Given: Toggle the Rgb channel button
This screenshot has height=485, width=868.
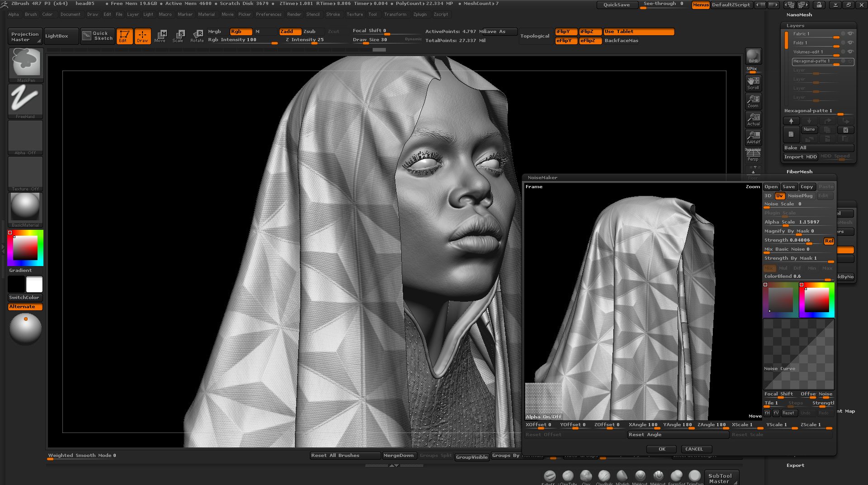Looking at the screenshot, I should tap(241, 32).
